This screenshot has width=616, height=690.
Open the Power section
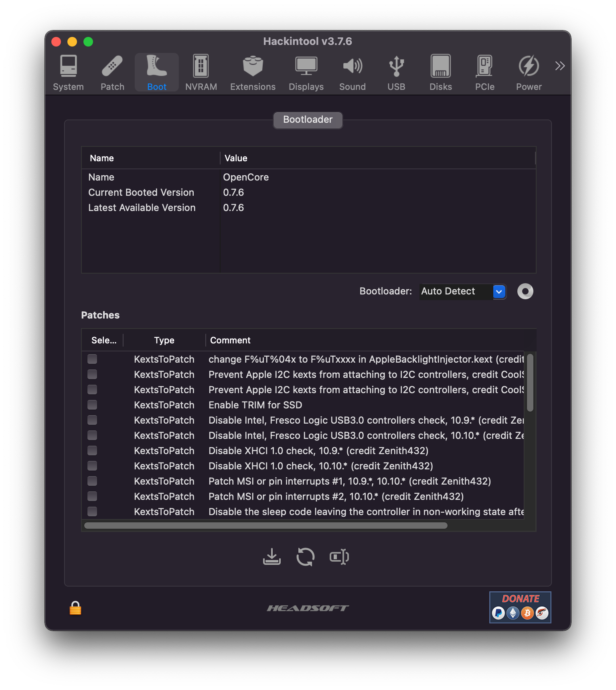(x=529, y=73)
